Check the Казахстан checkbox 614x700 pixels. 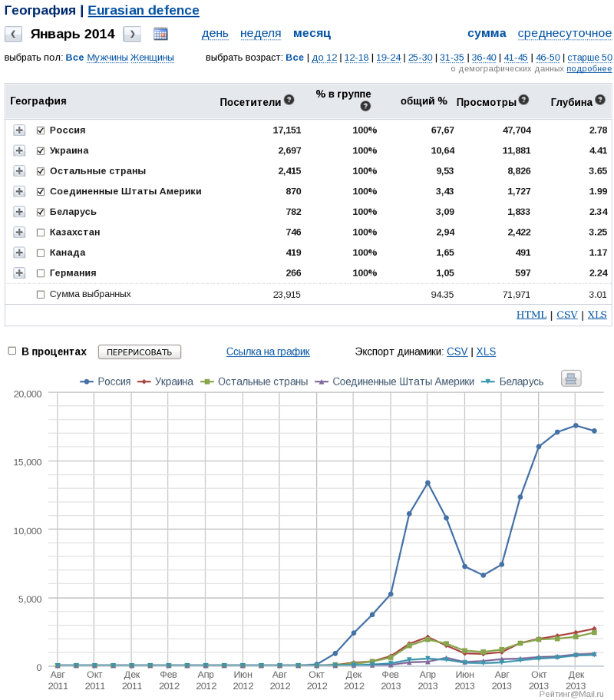click(41, 232)
